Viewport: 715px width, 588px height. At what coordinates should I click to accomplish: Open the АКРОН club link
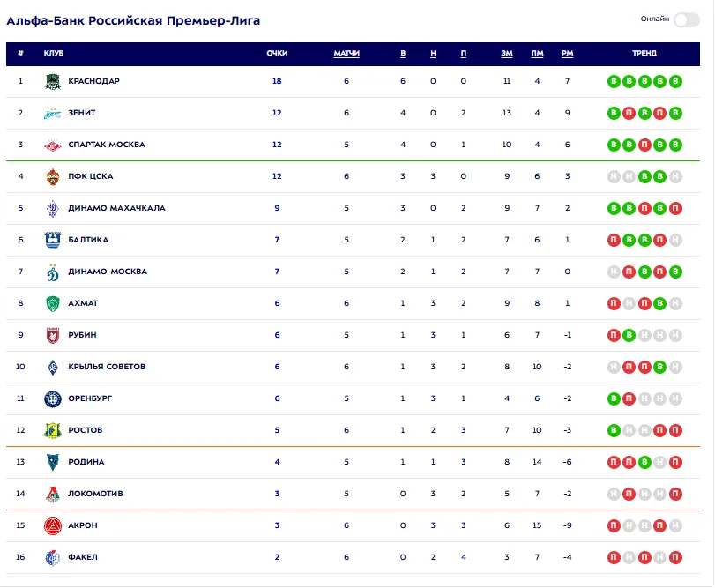click(x=83, y=525)
